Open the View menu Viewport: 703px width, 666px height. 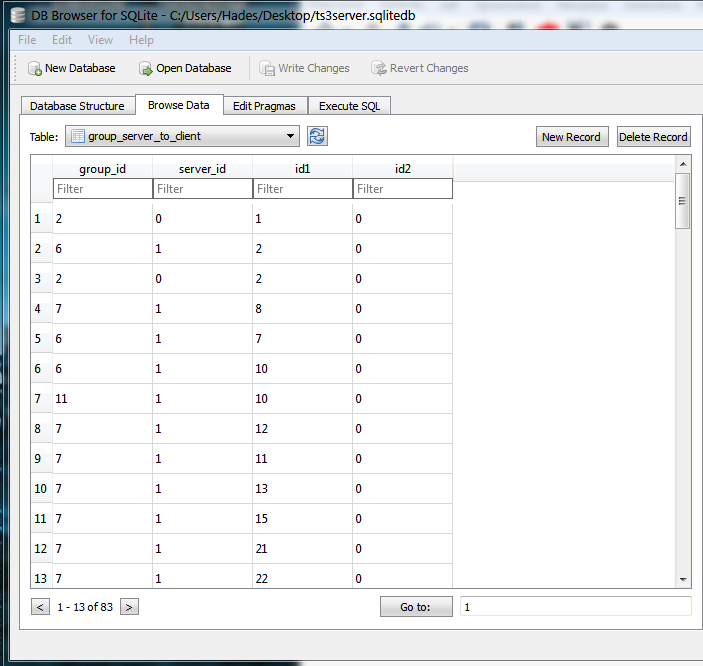[x=100, y=40]
